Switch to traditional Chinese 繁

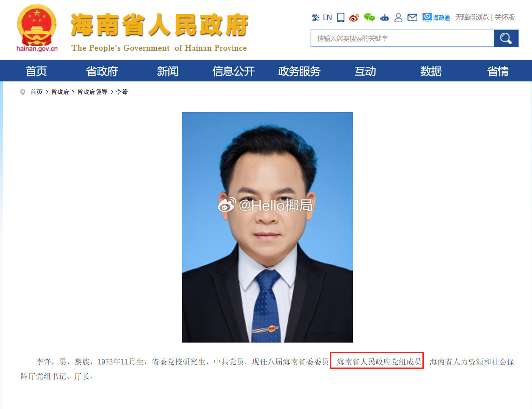pyautogui.click(x=315, y=18)
